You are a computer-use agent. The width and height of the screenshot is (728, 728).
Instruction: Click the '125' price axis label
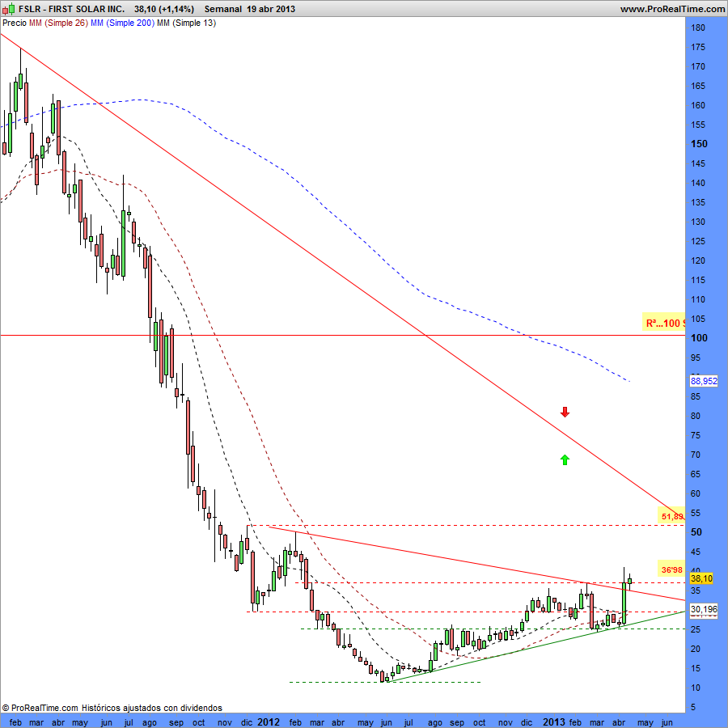(x=697, y=241)
